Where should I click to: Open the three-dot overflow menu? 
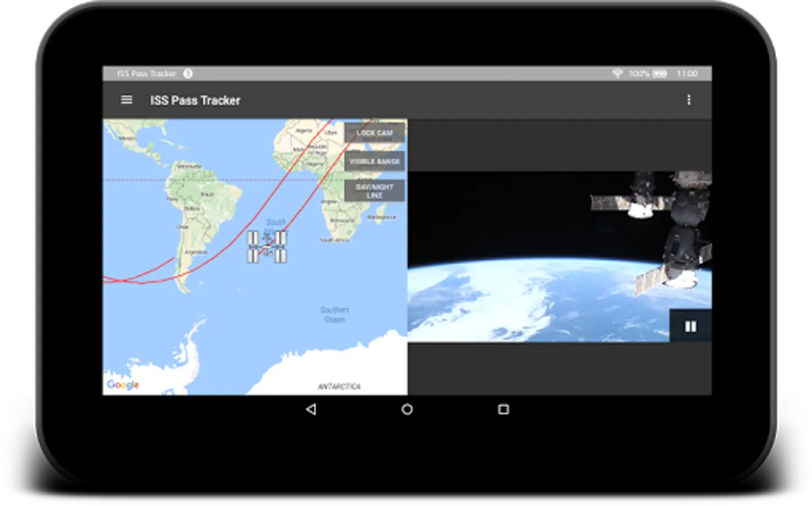tap(688, 100)
